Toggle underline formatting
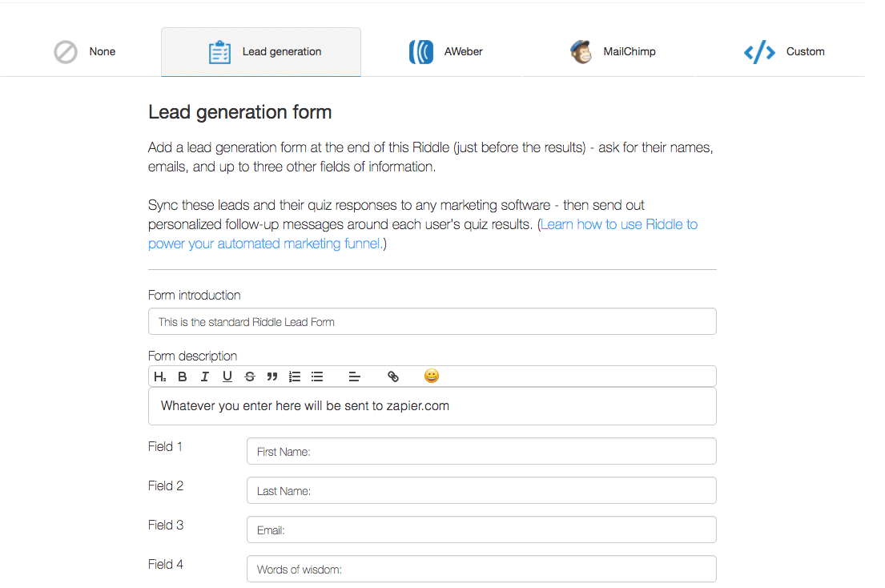 pyautogui.click(x=227, y=377)
